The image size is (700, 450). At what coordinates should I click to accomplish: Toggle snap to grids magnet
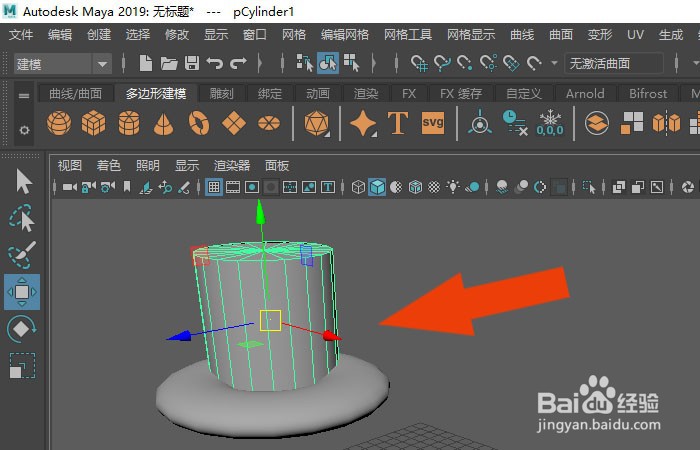click(419, 63)
